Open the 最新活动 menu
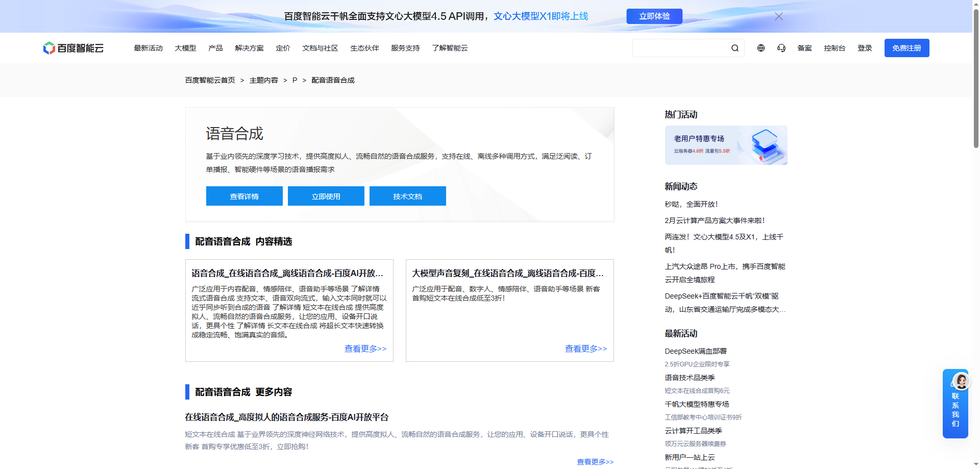 pos(148,48)
